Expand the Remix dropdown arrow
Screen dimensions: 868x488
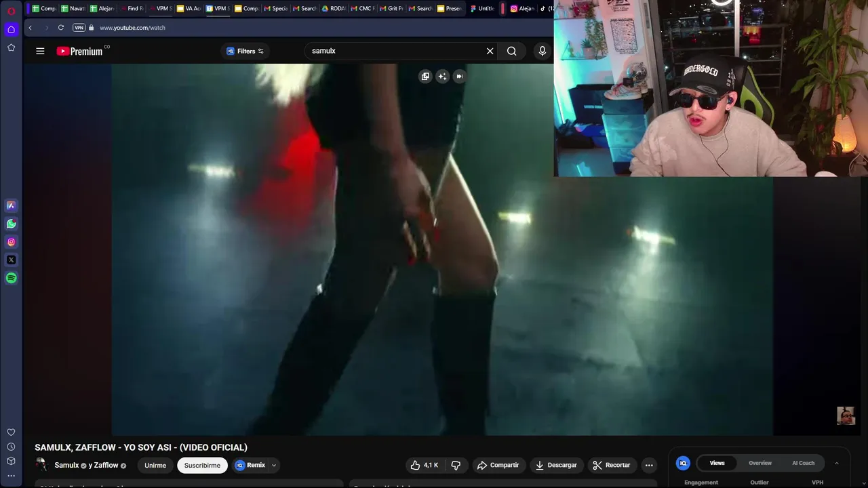274,466
